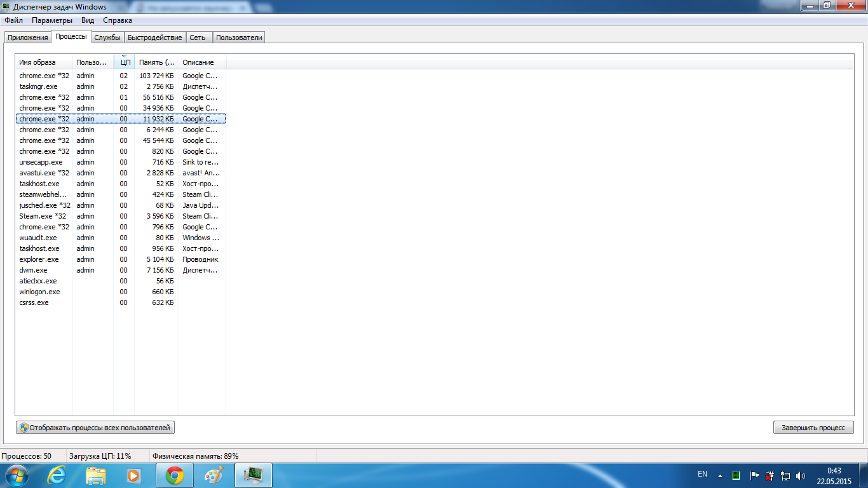
Task: Select taskhost.exe row using 52 КБ
Action: tap(121, 184)
